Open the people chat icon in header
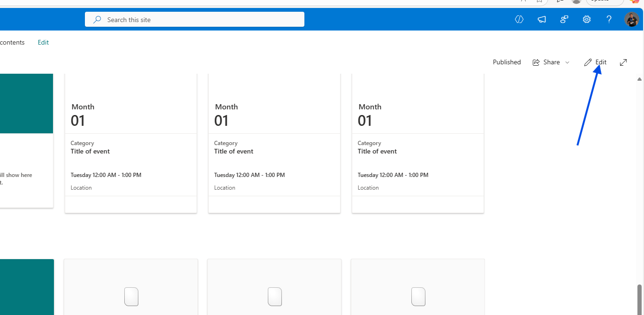 564,19
